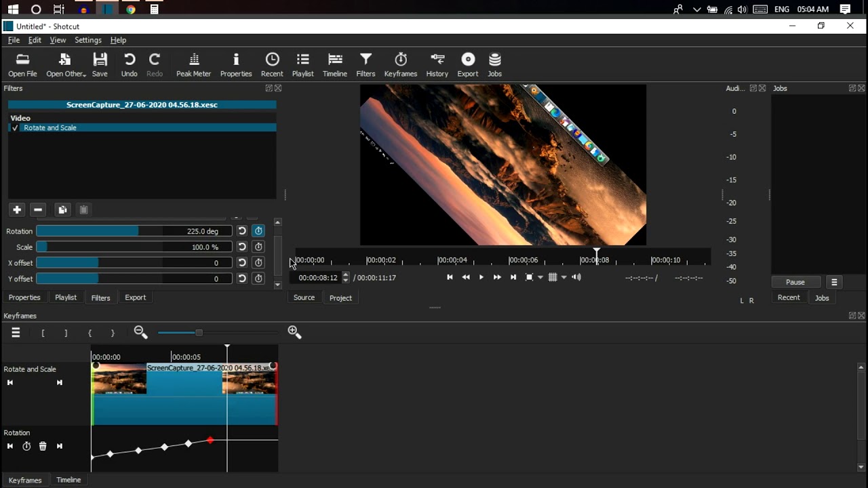
Task: Open the File menu
Action: [x=14, y=40]
